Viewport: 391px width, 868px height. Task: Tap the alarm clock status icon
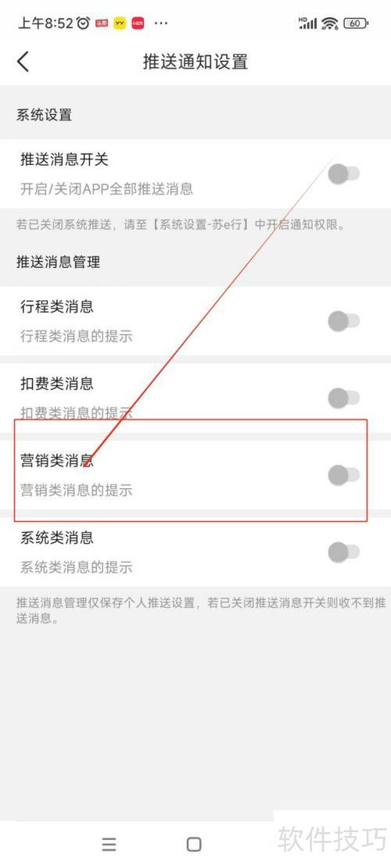pos(83,23)
